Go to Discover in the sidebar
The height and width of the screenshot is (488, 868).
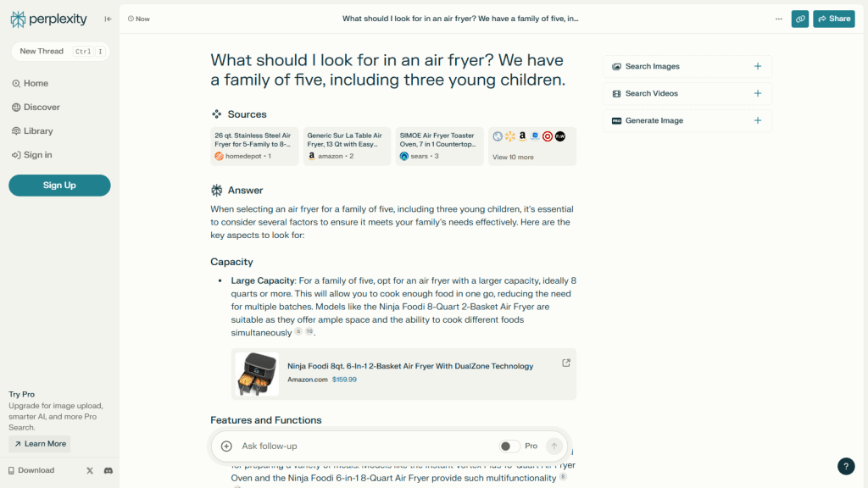click(42, 107)
